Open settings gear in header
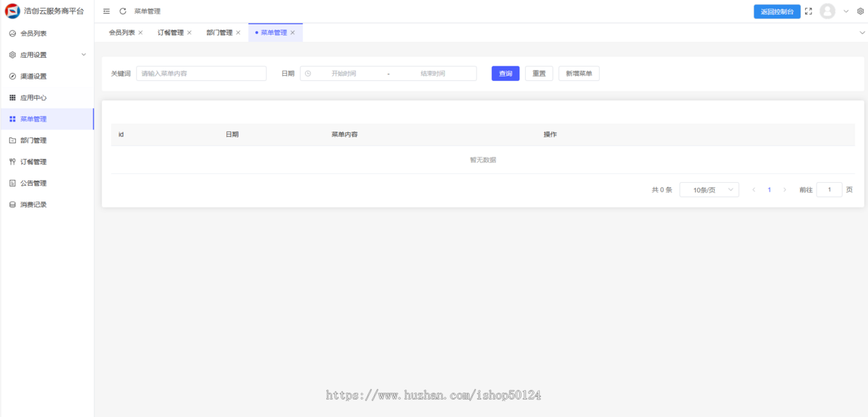Screen dimensions: 868x417 860,12
